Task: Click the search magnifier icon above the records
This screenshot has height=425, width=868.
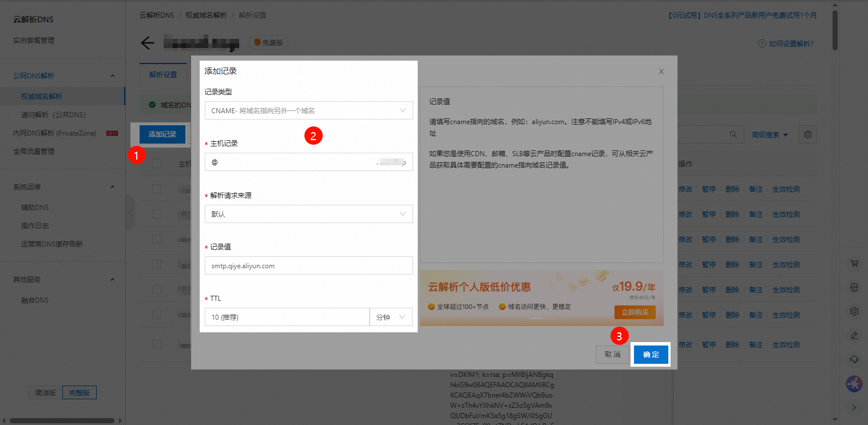Action: [x=733, y=134]
